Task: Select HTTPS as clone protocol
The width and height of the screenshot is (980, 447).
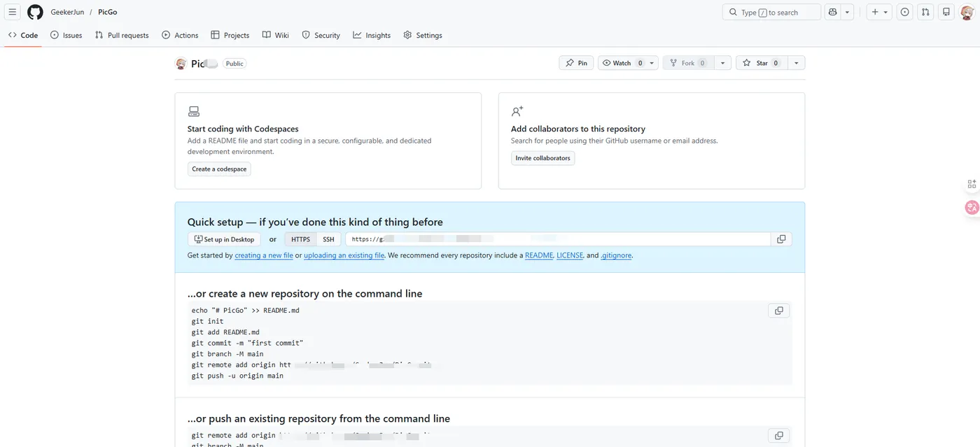Action: (x=300, y=239)
